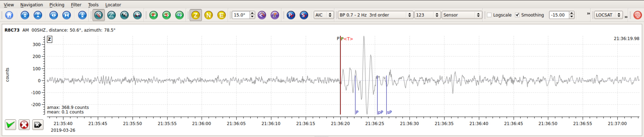Screen dimensions: 644x137
Task: Click the blue vertical expand arrows icon
Action: coord(25,15)
